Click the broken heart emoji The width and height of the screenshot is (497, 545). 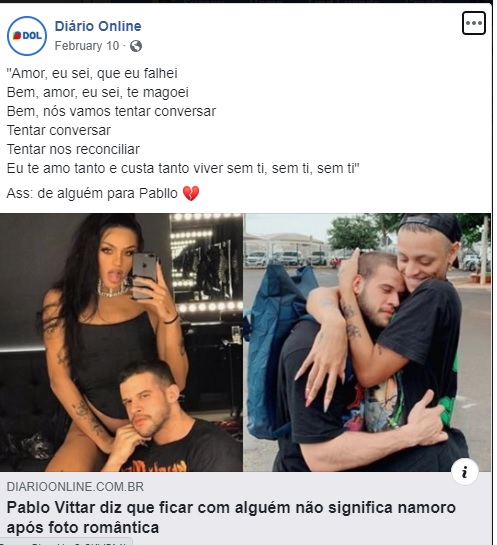(191, 194)
